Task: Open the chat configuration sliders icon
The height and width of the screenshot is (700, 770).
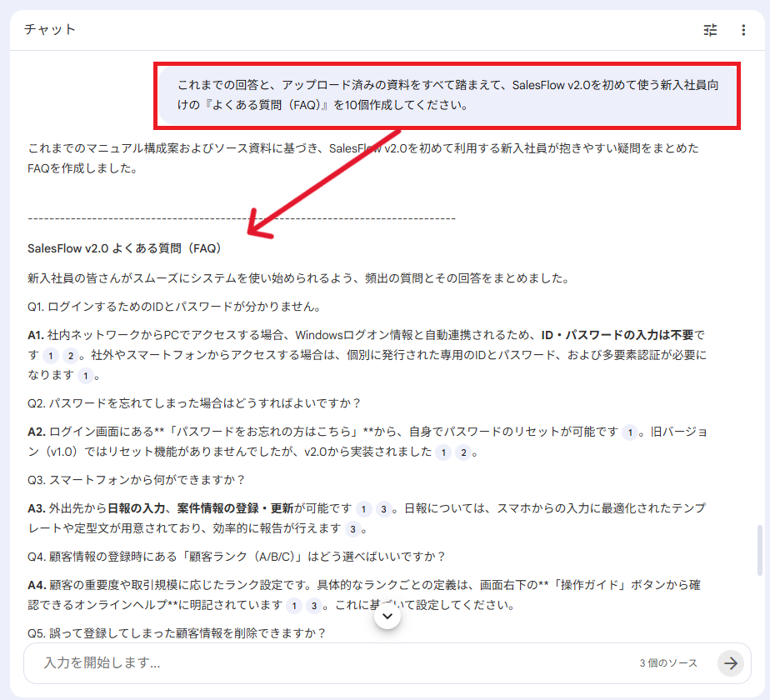Action: [x=710, y=30]
